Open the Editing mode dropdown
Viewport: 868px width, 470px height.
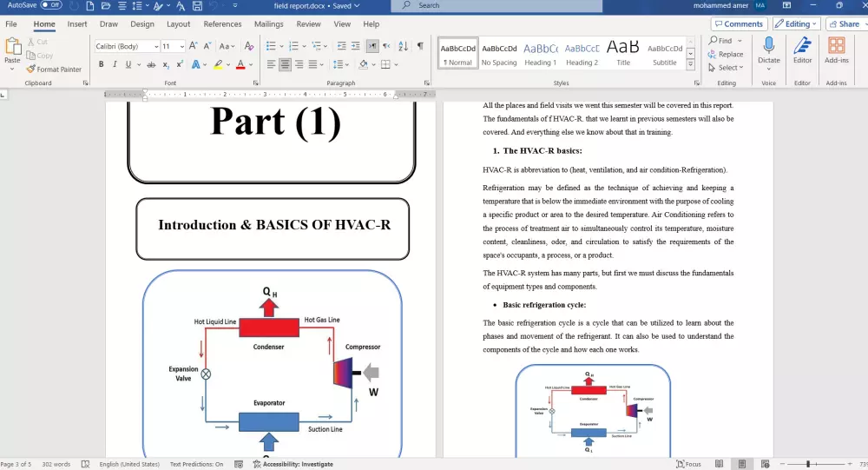click(796, 23)
